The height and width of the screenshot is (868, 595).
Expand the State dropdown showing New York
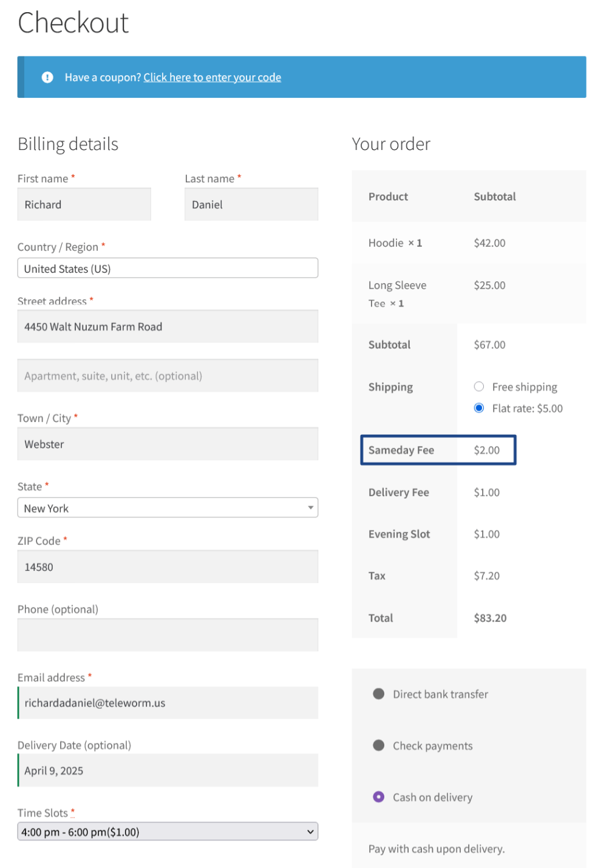168,508
